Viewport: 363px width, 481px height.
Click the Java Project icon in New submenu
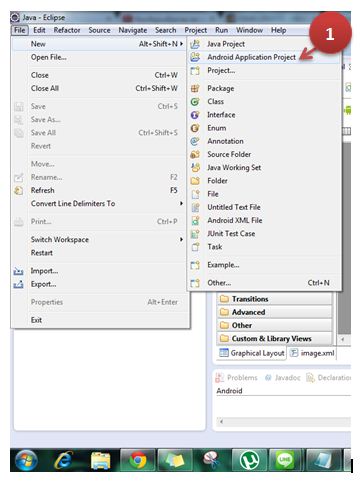click(195, 44)
